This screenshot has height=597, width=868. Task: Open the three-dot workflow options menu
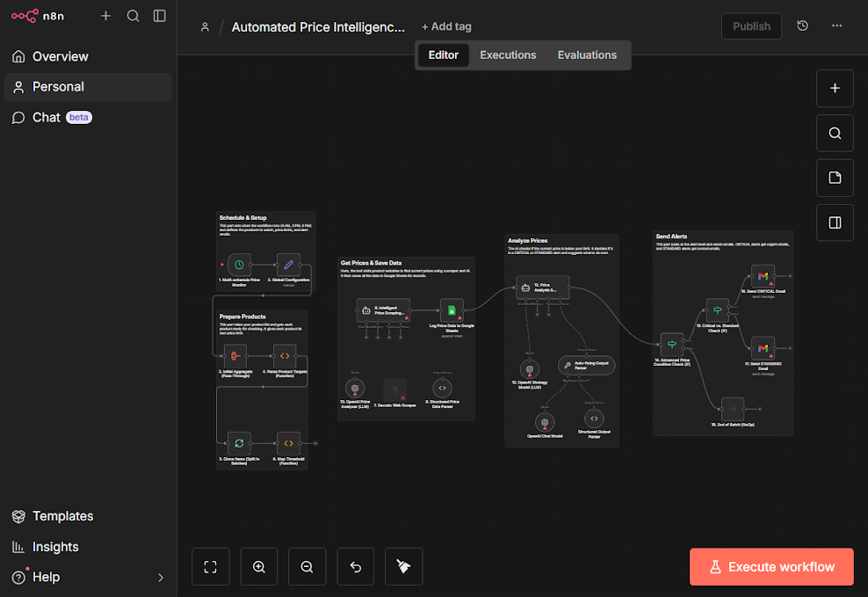point(836,26)
